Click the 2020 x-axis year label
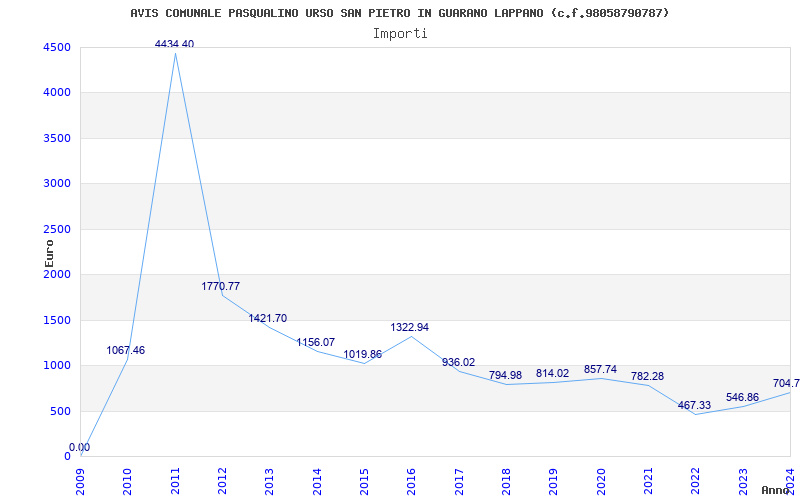Image resolution: width=800 pixels, height=500 pixels. tap(601, 481)
